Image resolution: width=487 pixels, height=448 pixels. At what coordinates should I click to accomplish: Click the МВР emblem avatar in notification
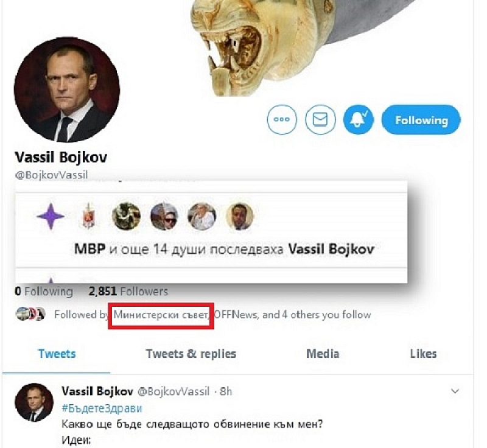pos(89,216)
